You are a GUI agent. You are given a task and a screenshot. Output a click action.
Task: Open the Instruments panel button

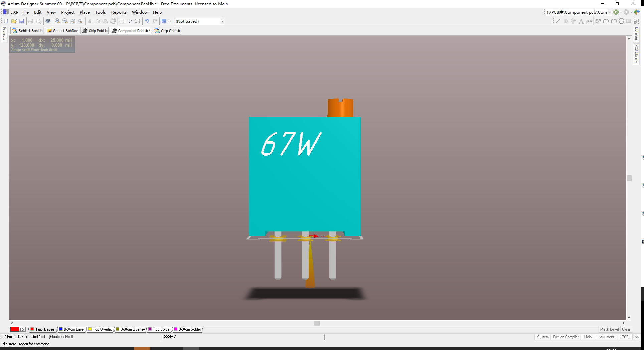[x=606, y=337]
